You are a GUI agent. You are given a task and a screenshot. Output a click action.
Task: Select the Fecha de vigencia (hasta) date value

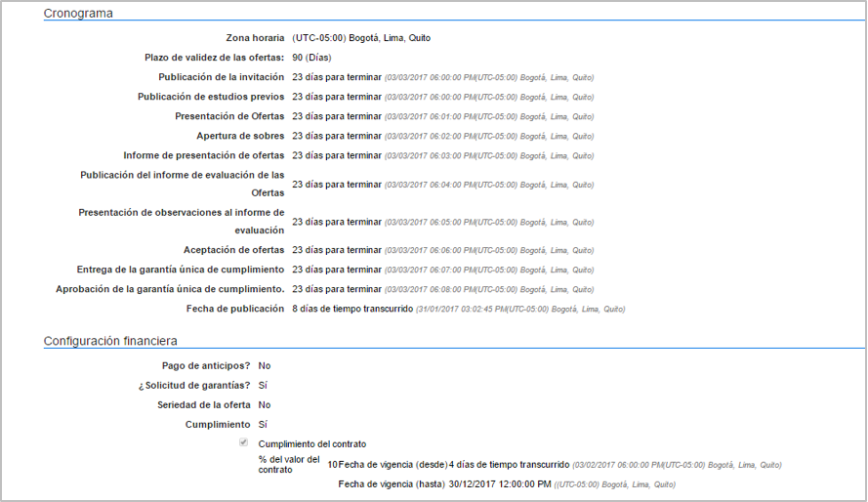[x=500, y=484]
